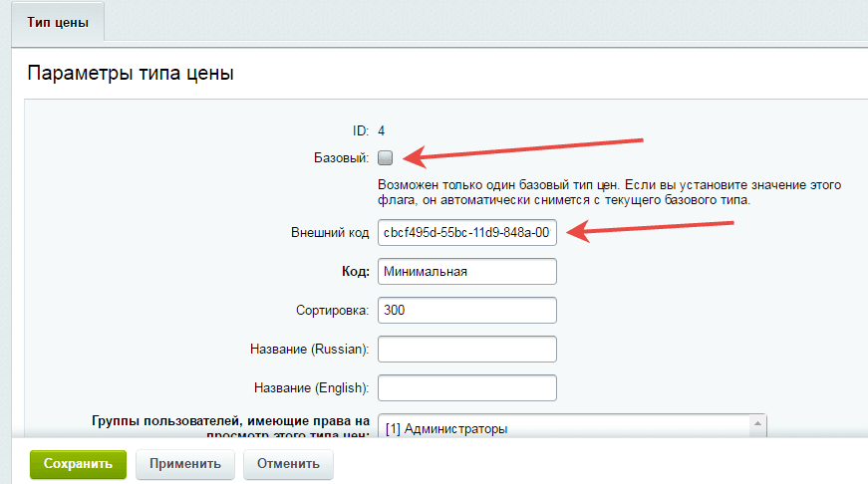
Task: Click the empty Название (Russian) field
Action: click(465, 349)
